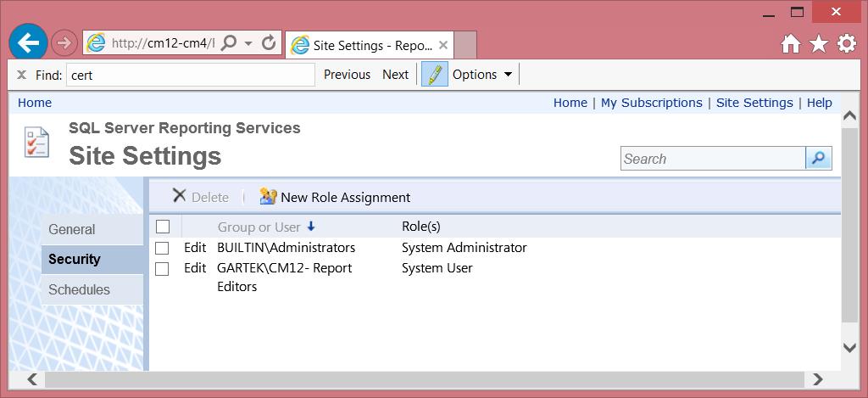Toggle the highlight matches pencil icon
Screen dimensions: 868x398
point(435,75)
